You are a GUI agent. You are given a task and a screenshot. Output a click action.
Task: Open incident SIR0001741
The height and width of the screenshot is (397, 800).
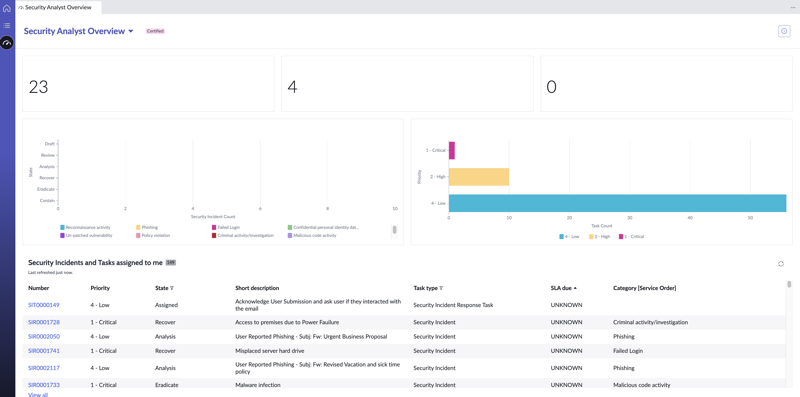point(43,351)
